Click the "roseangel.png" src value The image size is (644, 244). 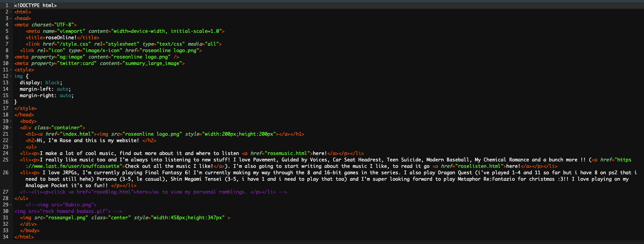67,218
